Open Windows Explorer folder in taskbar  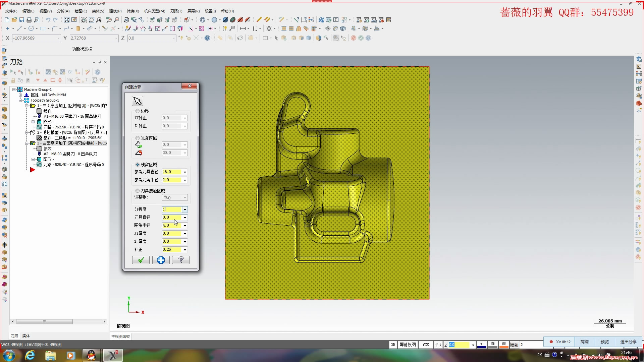pyautogui.click(x=50, y=355)
